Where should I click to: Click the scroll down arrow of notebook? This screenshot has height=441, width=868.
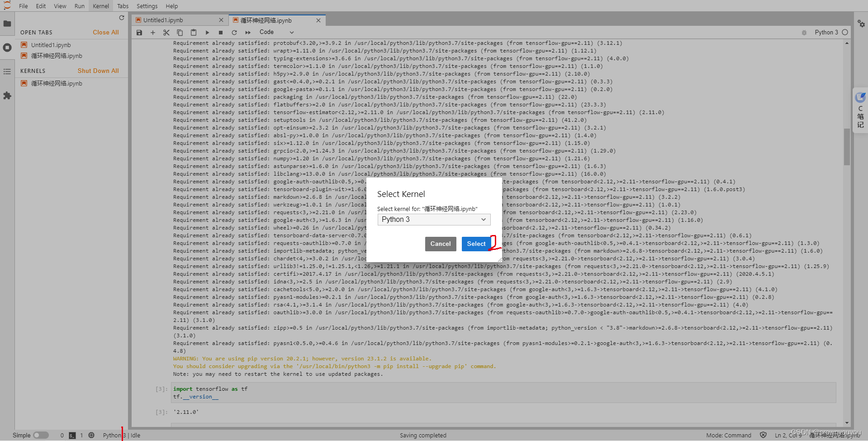(x=847, y=422)
